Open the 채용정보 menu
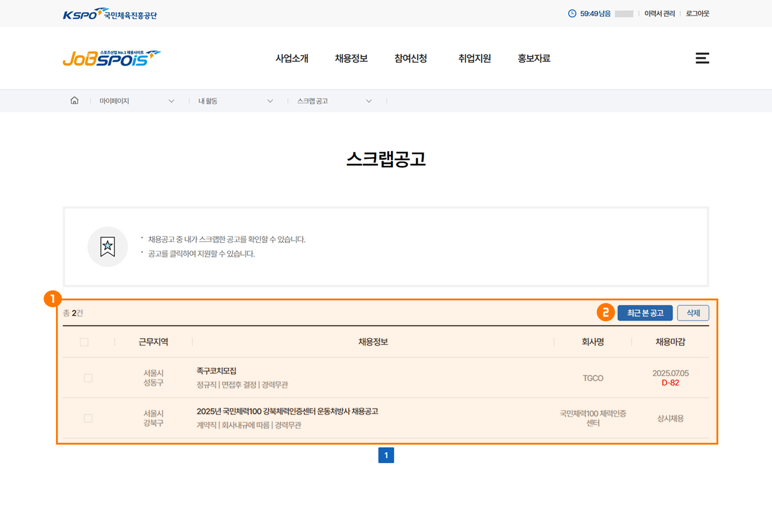Screen dimensions: 772x532 coord(351,58)
